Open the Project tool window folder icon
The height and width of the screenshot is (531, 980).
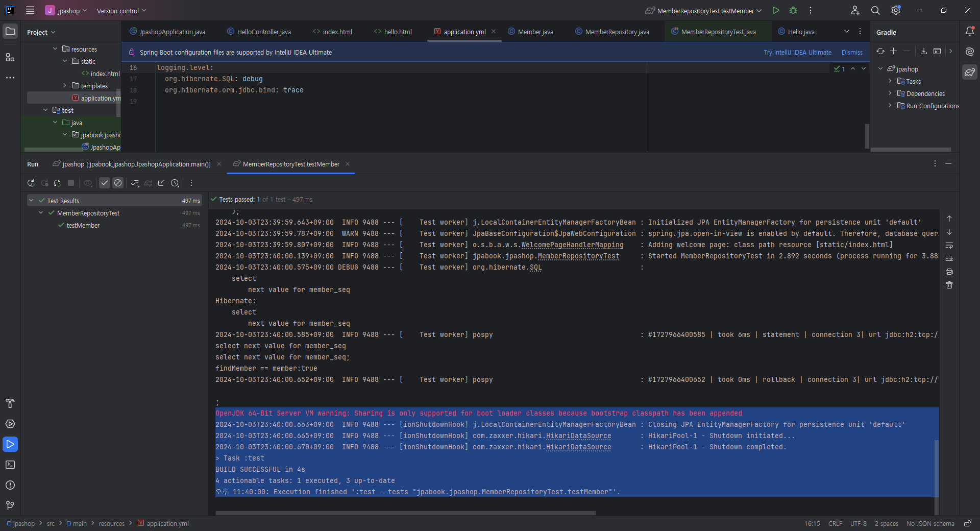pos(10,32)
